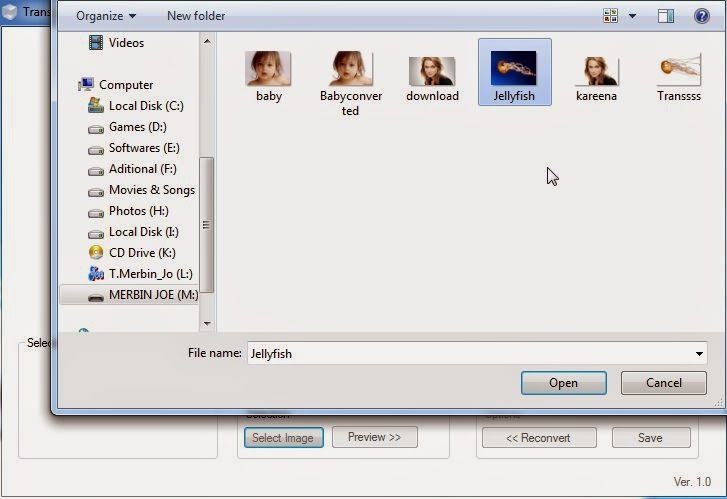727x499 pixels.
Task: Select the MERBIN JOE (M:) drive
Action: pos(152,295)
